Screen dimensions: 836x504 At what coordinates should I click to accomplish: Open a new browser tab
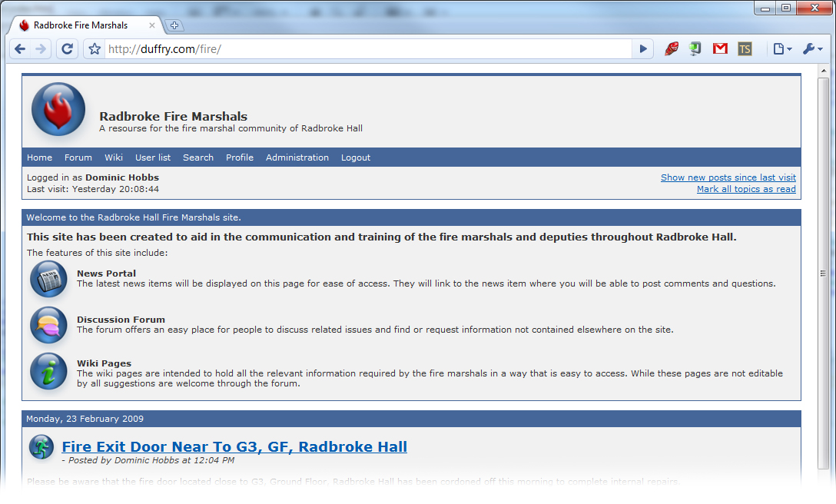pyautogui.click(x=174, y=25)
